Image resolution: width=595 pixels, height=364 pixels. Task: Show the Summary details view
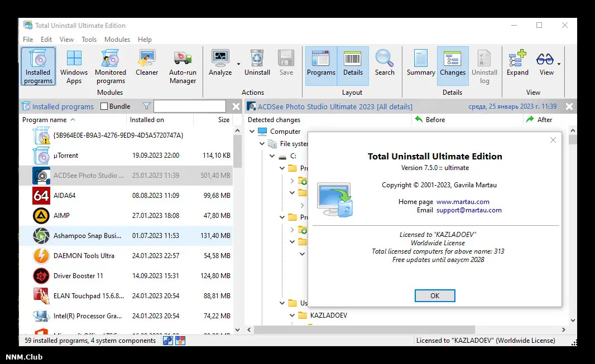pyautogui.click(x=421, y=63)
